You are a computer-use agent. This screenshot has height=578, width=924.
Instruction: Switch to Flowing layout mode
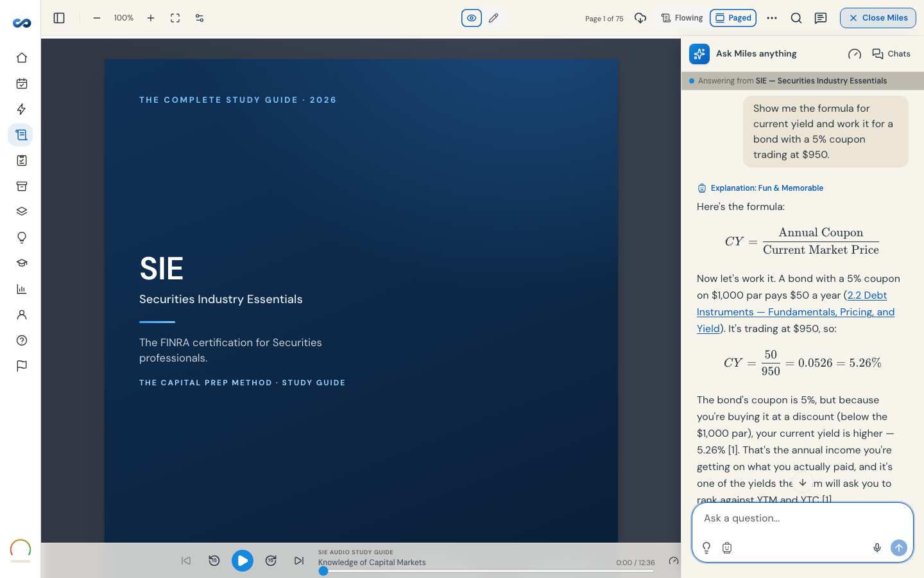click(682, 18)
